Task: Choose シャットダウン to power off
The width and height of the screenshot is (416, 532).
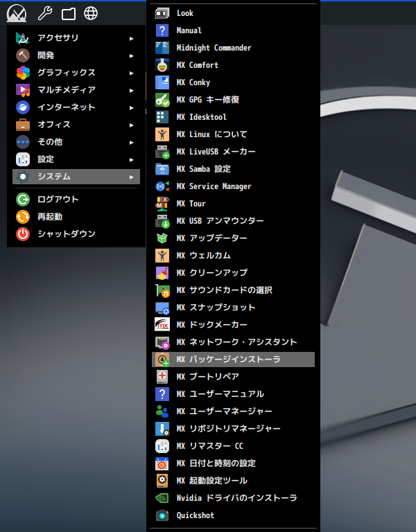Action: click(76, 233)
